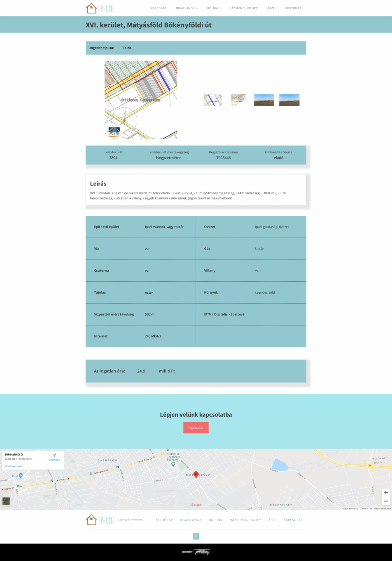
Task: Click the IKEA marker on map
Action: [x=20, y=475]
